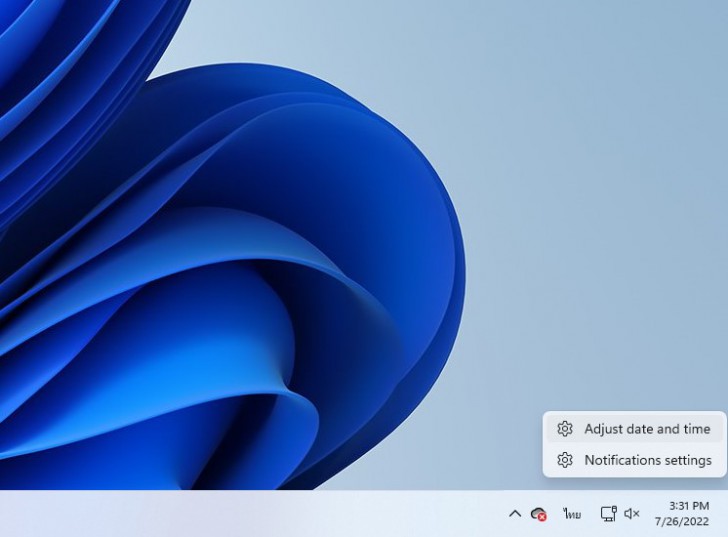Click the gear icon beside Notifications settings
Screen dimensions: 728x537
click(565, 460)
